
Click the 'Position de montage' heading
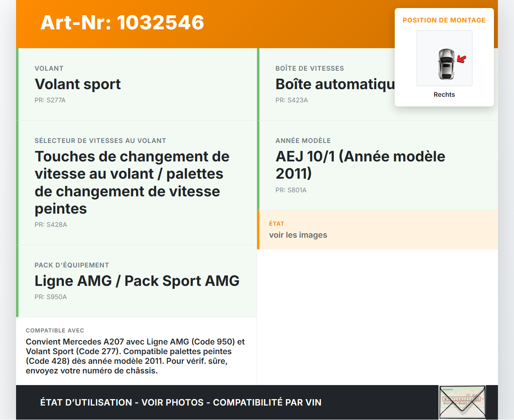click(x=444, y=20)
